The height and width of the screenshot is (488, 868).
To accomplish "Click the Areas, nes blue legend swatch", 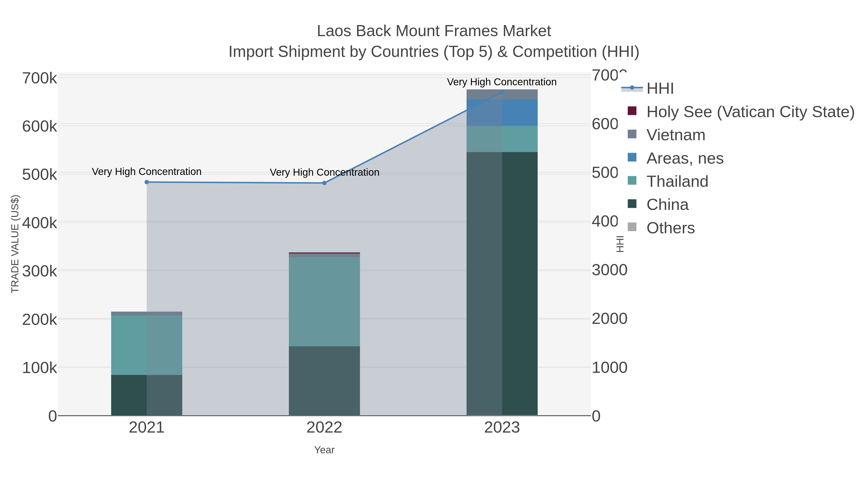I will pos(632,157).
